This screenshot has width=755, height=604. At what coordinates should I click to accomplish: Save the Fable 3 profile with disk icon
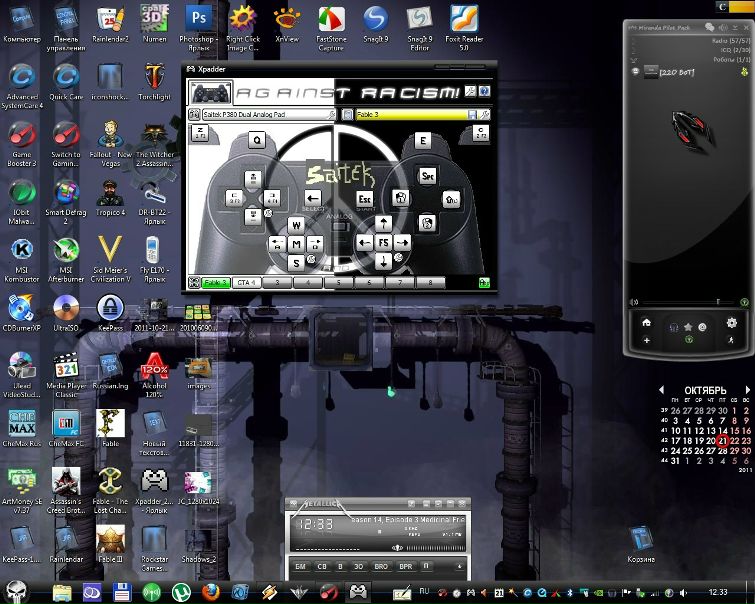pos(472,114)
